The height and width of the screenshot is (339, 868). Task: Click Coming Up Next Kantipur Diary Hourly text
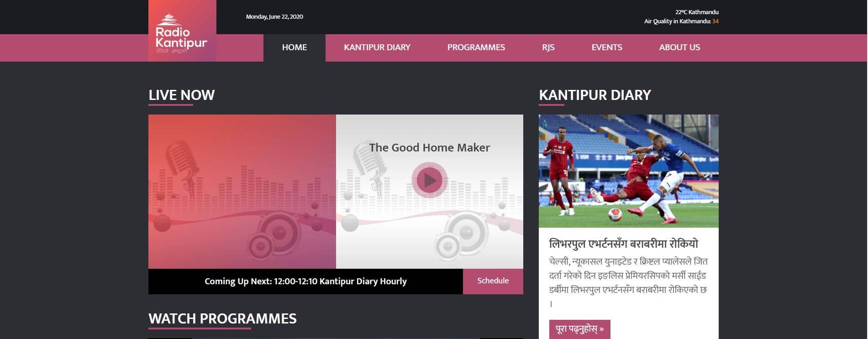pos(305,282)
